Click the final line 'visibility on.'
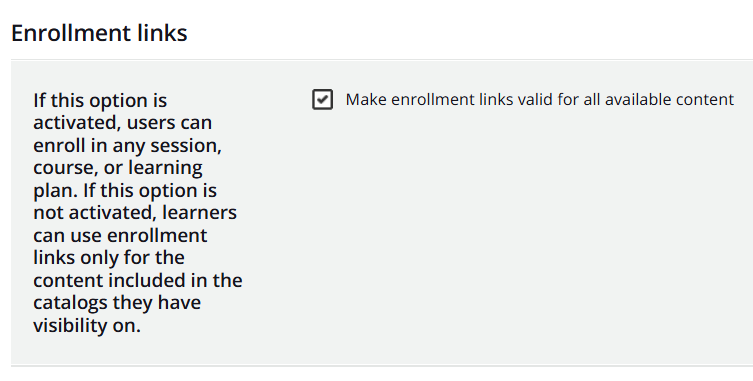753x381 pixels. [87, 325]
